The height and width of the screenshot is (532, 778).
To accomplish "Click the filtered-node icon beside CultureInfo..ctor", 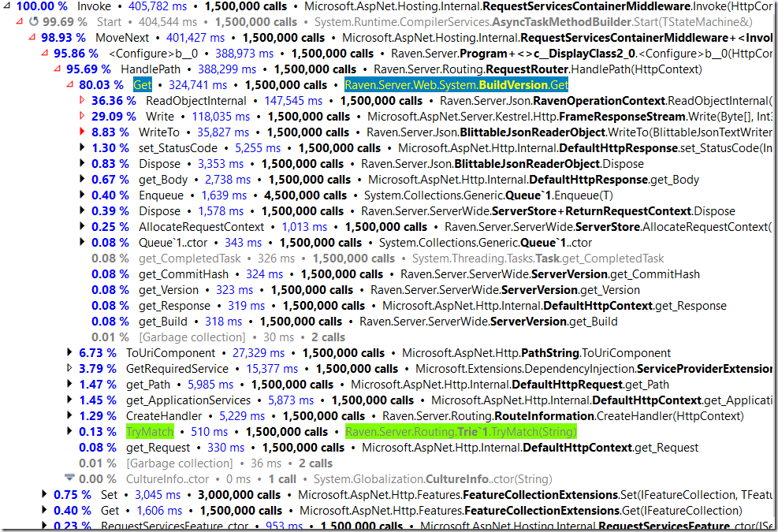I will coord(69,478).
